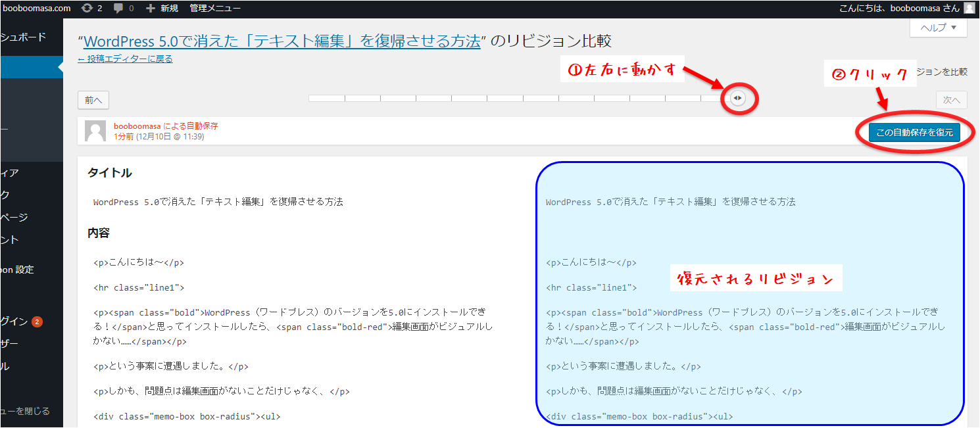Click the author avatar beside the autosave info
This screenshot has height=428, width=980.
point(95,131)
